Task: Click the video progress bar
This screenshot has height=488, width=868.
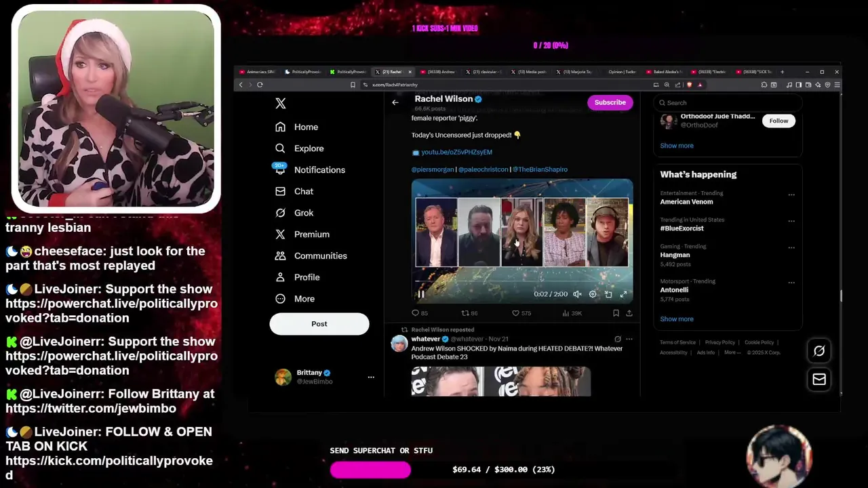Action: coord(522,282)
